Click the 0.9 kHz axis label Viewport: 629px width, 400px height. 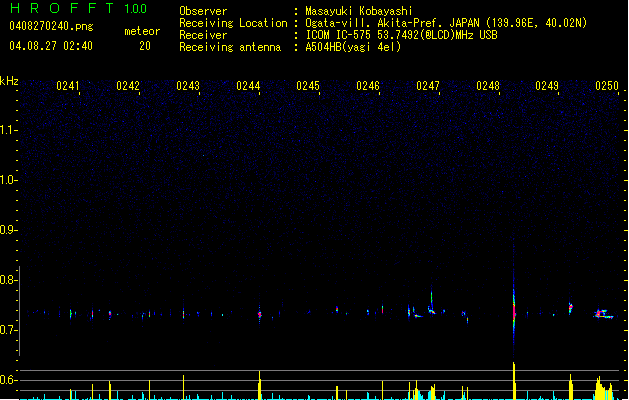point(8,230)
